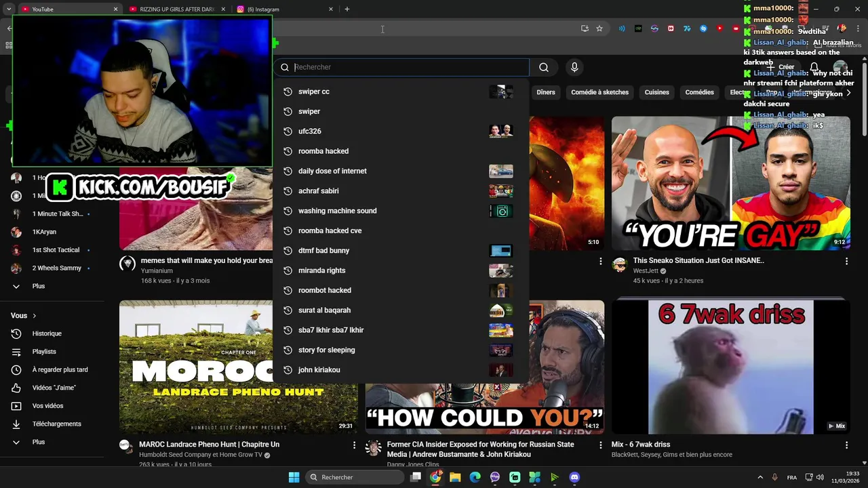This screenshot has height=488, width=868.
Task: Open a new browser tab
Action: 347,9
